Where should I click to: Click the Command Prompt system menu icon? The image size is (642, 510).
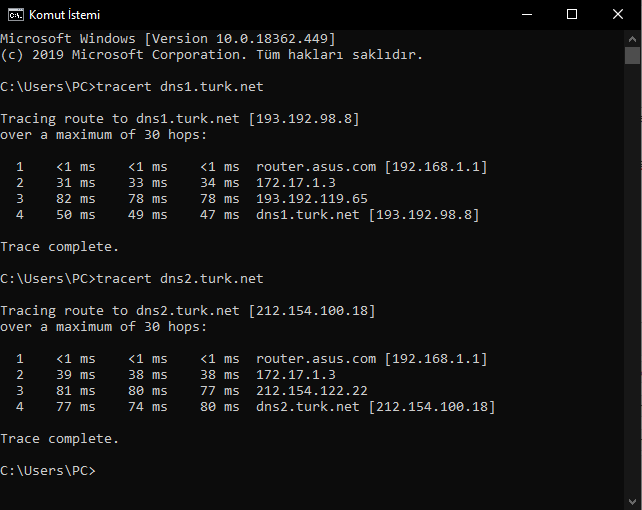(x=16, y=15)
